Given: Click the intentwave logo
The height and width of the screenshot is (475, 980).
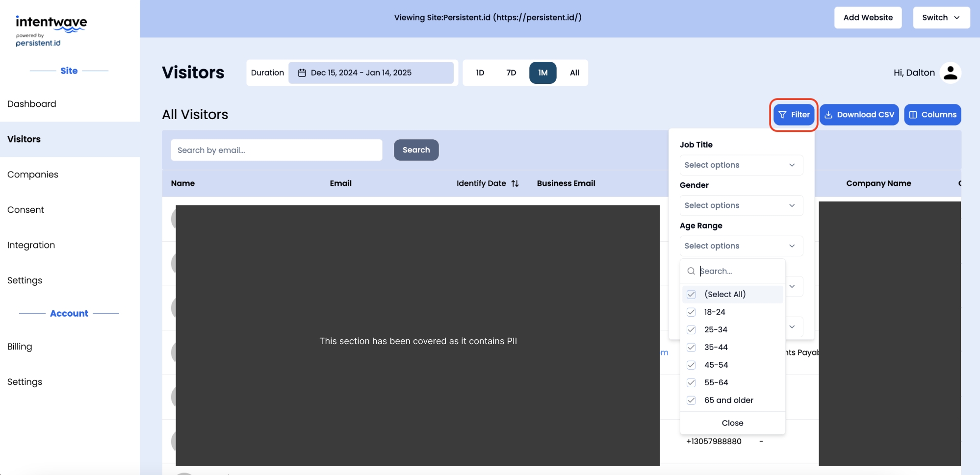Looking at the screenshot, I should coord(51,30).
